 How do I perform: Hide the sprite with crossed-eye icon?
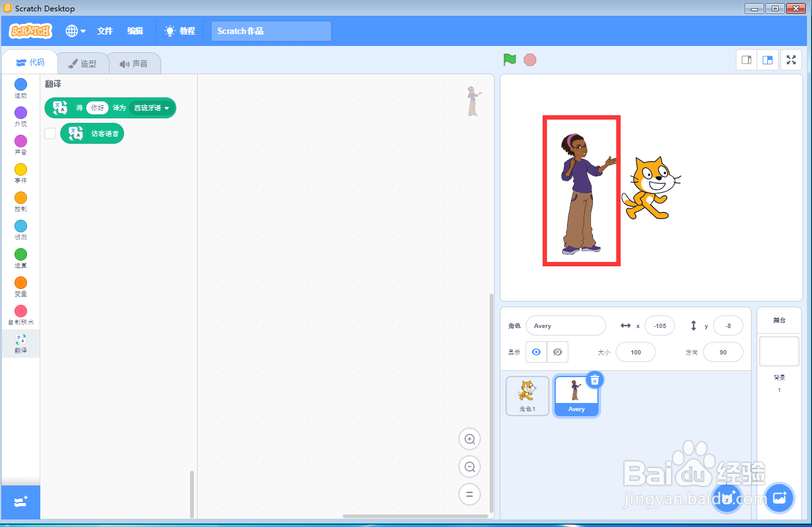[x=558, y=352]
